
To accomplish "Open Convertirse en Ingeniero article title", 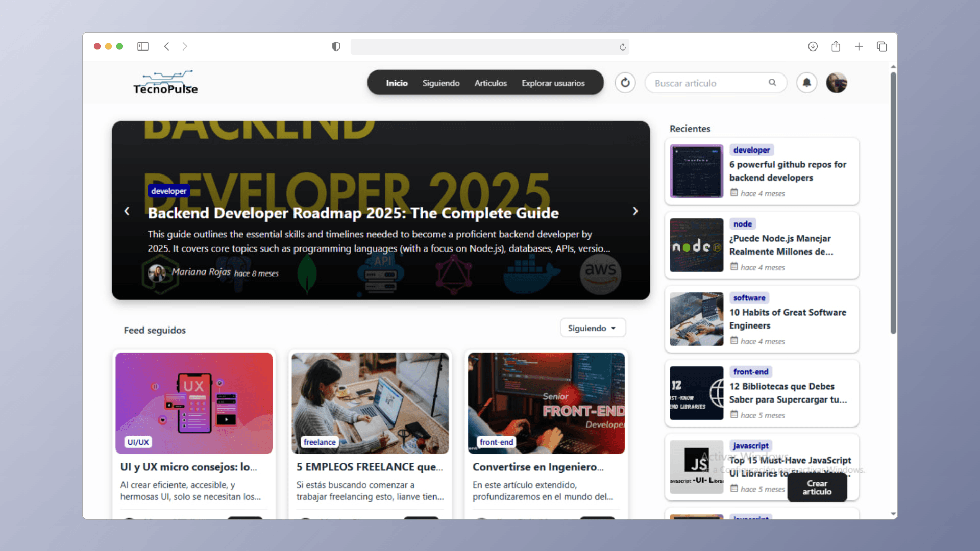I will click(538, 467).
